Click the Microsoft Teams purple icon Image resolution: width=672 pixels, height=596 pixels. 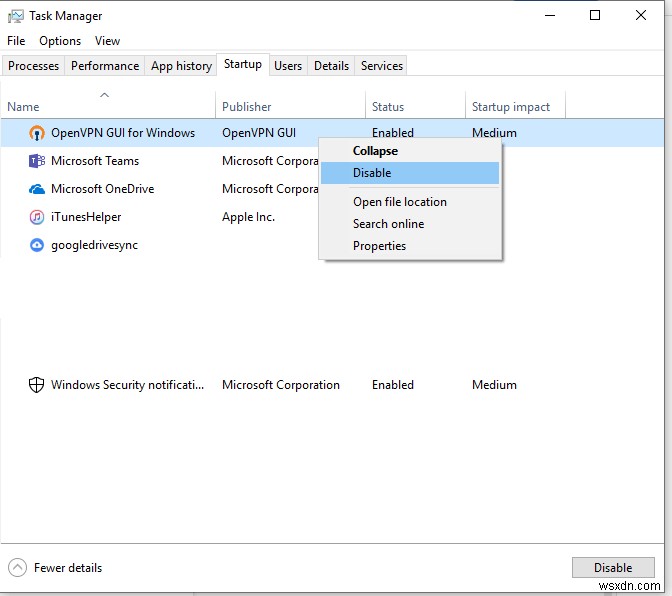point(37,161)
